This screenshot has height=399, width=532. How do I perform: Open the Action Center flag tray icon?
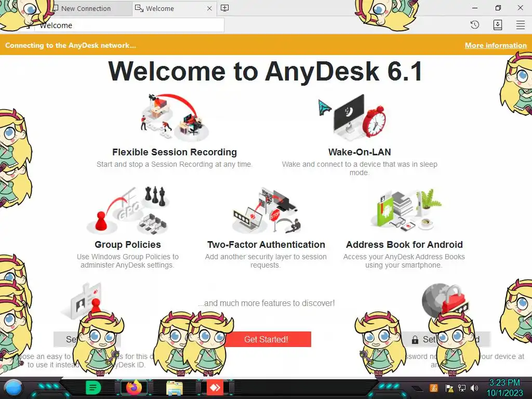click(449, 388)
